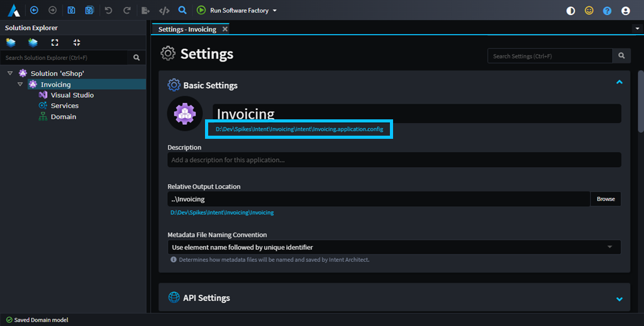This screenshot has width=644, height=326.
Task: Save all open documents
Action: [x=89, y=10]
